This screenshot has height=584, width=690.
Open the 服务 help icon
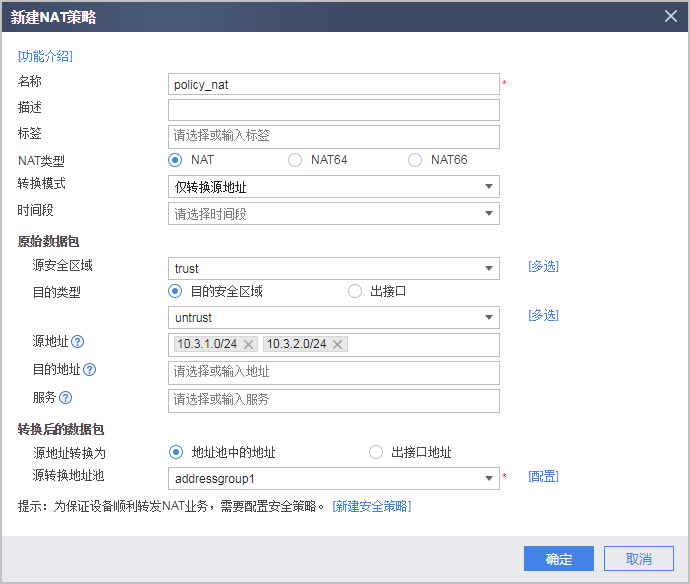click(66, 398)
